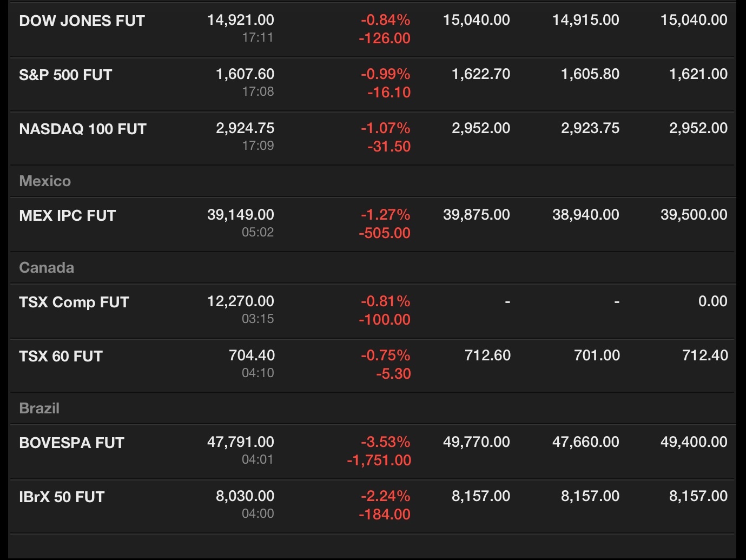Click the NASDAQ 100 -31.50 point change

(388, 147)
